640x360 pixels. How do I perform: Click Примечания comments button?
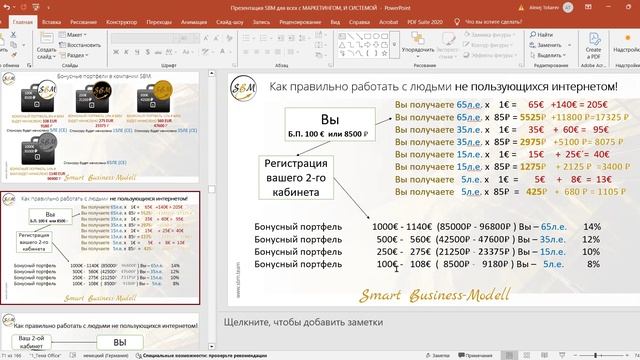pyautogui.click(x=475, y=355)
